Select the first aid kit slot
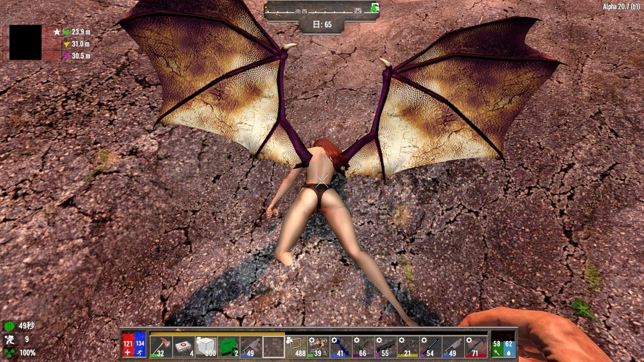Image resolution: width=644 pixels, height=362 pixels. [183, 347]
